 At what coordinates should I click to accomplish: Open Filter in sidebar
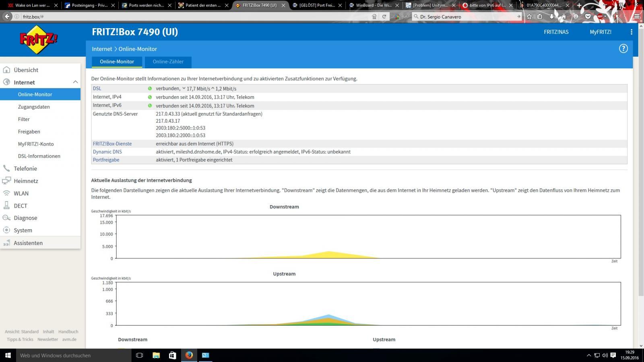tap(24, 119)
